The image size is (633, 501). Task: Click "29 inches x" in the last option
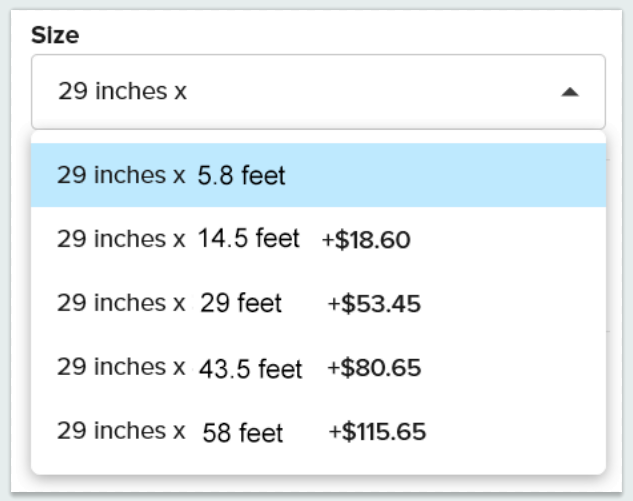coord(121,431)
